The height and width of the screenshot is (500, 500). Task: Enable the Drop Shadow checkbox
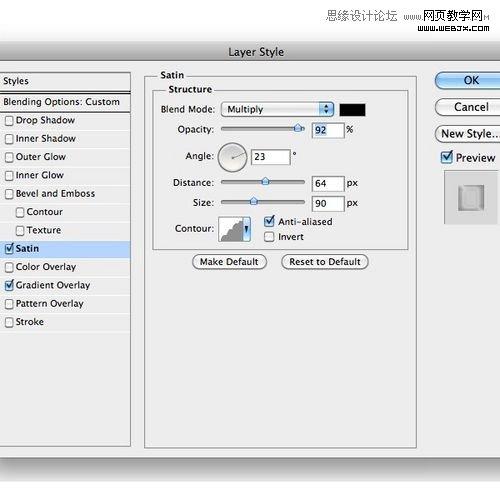tap(9, 121)
